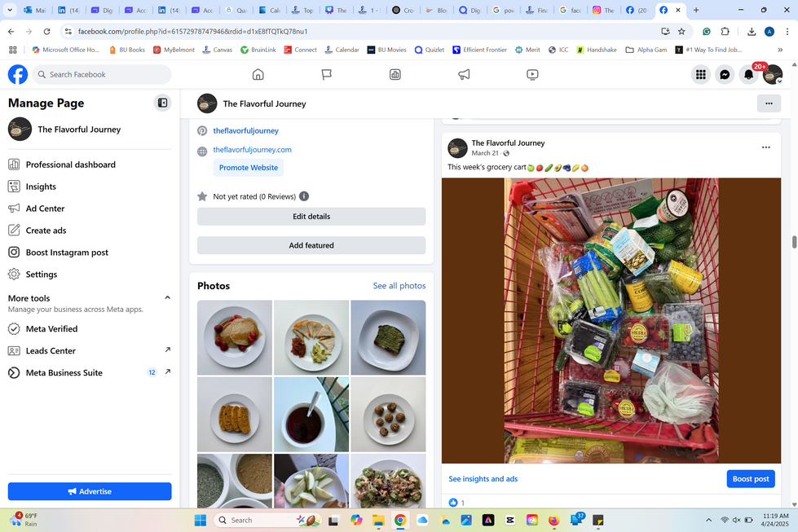Open the browser Extensions puzzle icon
Viewport: 798px width, 532px height.
(725, 32)
